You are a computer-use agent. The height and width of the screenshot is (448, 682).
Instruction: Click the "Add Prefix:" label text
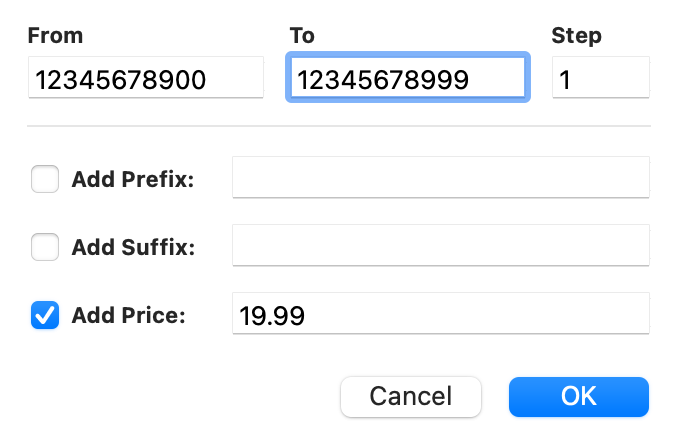[133, 179]
